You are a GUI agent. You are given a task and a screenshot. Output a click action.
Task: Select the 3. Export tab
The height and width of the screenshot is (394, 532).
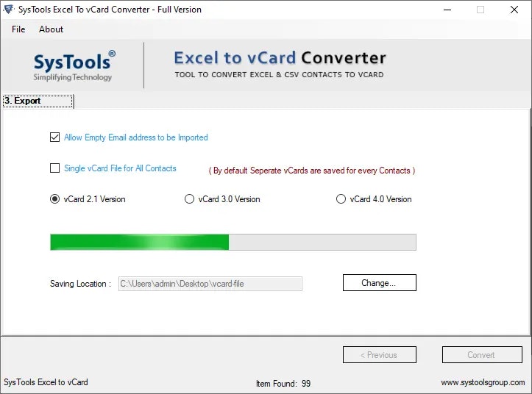click(x=38, y=101)
